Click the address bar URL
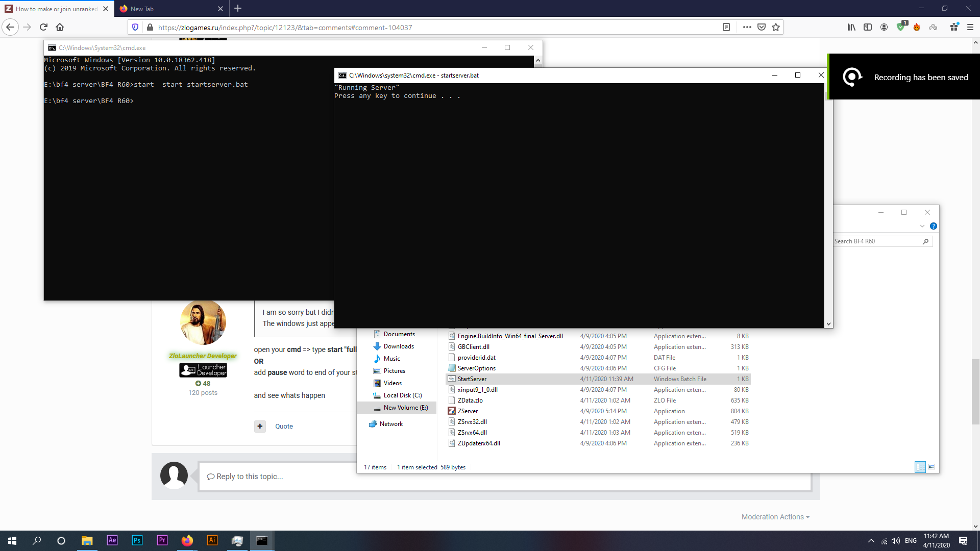 coord(285,28)
